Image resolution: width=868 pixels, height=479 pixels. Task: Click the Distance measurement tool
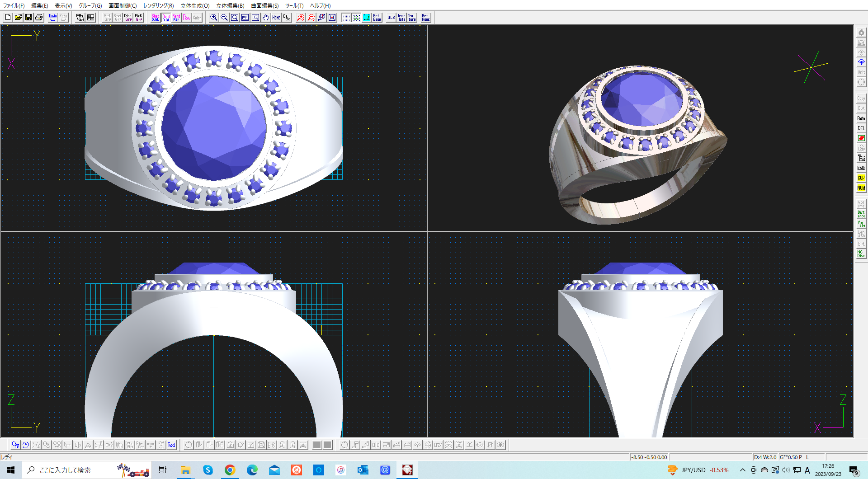tap(861, 213)
